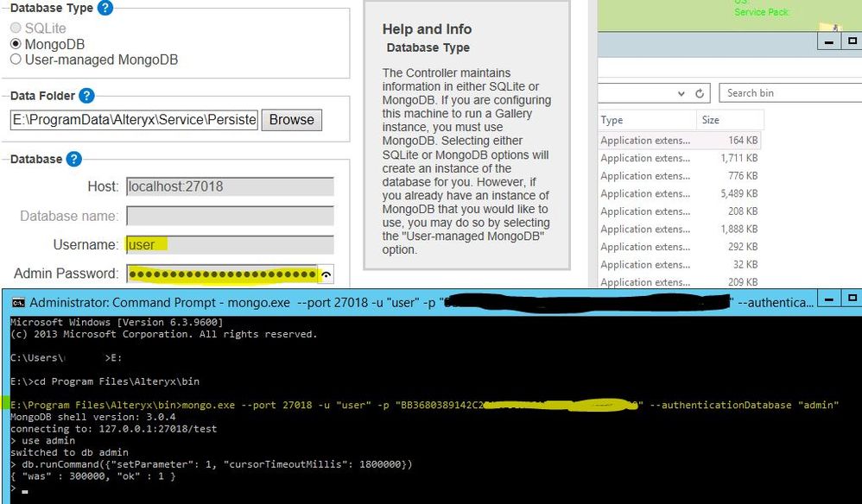Select the file row sized 5,489 KB
The width and height of the screenshot is (862, 504).
(680, 193)
